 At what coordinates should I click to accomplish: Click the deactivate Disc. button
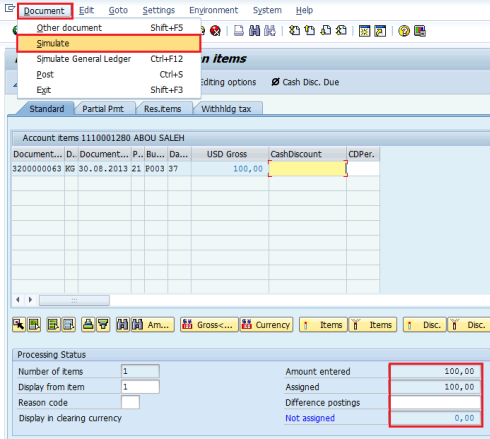469,324
